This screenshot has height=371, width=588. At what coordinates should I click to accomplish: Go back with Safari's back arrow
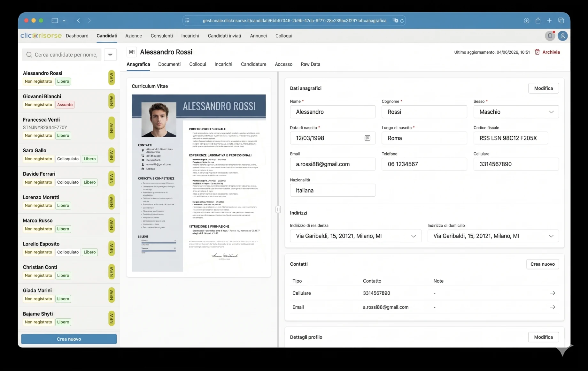[78, 20]
